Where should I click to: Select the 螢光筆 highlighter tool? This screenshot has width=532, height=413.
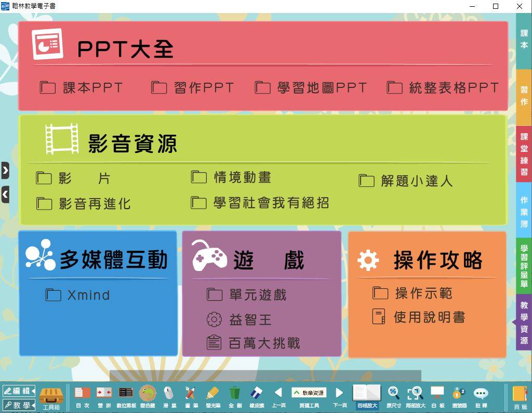point(212,397)
